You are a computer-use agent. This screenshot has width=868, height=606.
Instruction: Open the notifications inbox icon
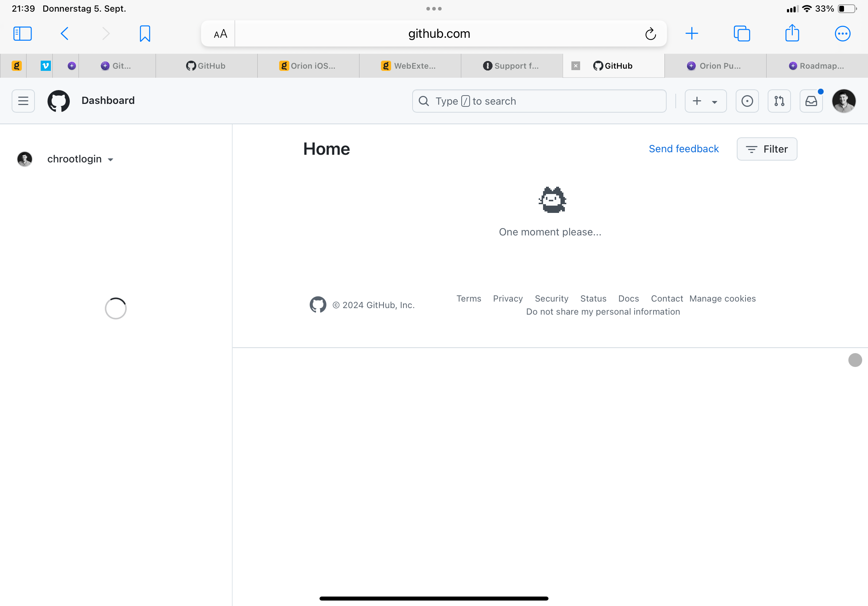[x=811, y=101]
